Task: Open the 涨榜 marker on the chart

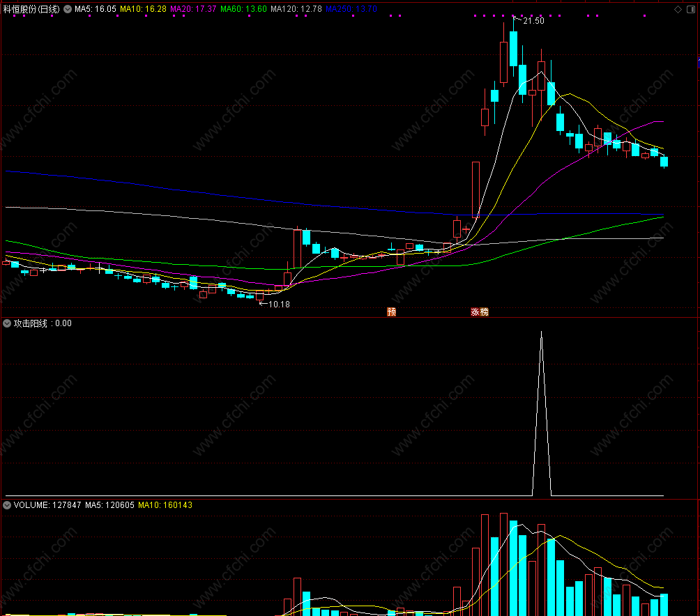Action: pos(480,312)
